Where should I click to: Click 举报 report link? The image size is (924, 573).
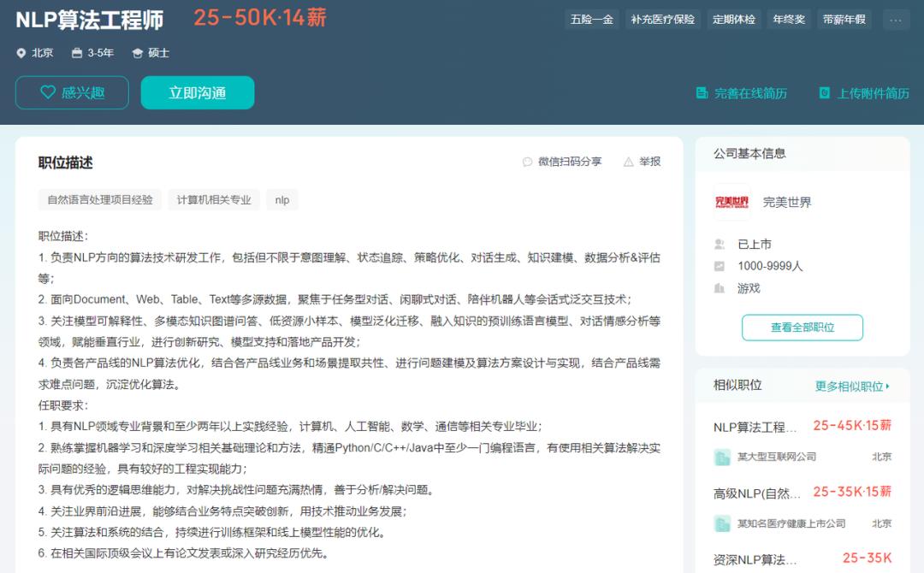650,162
